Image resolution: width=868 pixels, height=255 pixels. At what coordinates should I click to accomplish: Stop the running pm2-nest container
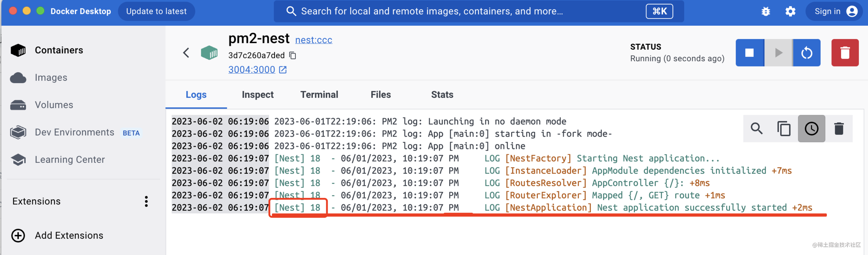point(749,53)
